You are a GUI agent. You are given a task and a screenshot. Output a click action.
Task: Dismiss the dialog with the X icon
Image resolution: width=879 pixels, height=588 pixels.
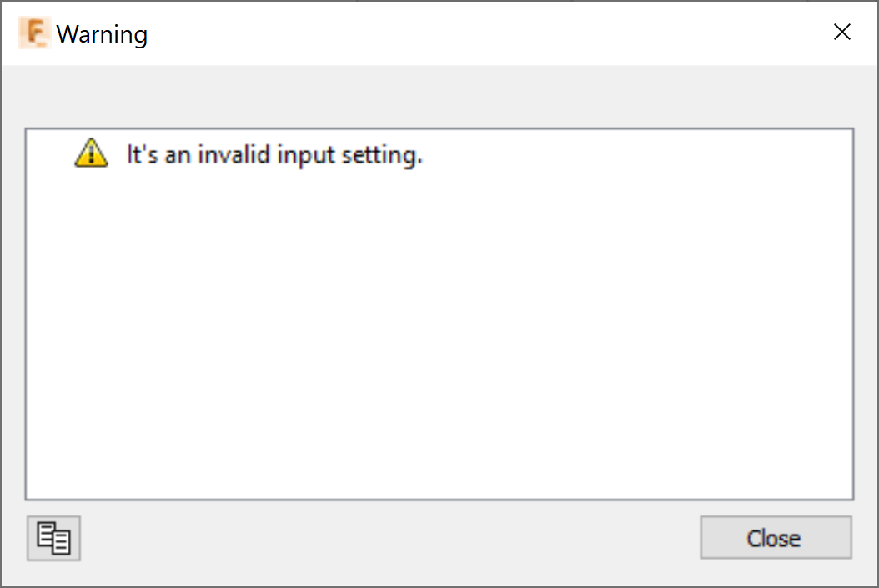pyautogui.click(x=842, y=33)
